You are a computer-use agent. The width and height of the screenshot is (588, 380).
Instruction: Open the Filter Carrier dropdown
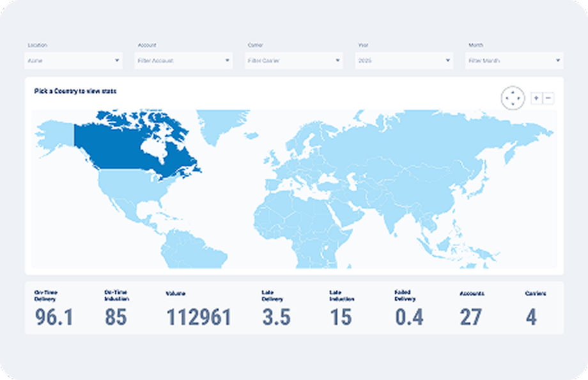coord(294,61)
